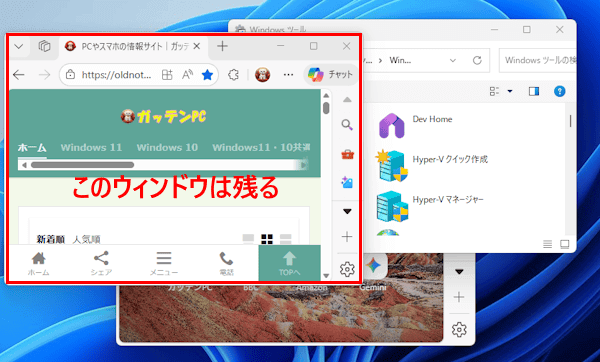The image size is (600, 362).
Task: Go back in Edge
Action: click(x=18, y=75)
